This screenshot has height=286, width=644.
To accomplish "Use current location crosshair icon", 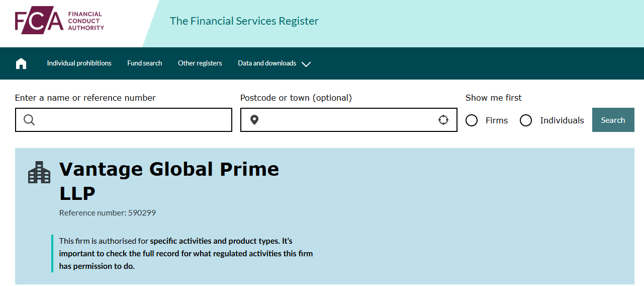I will click(x=443, y=120).
